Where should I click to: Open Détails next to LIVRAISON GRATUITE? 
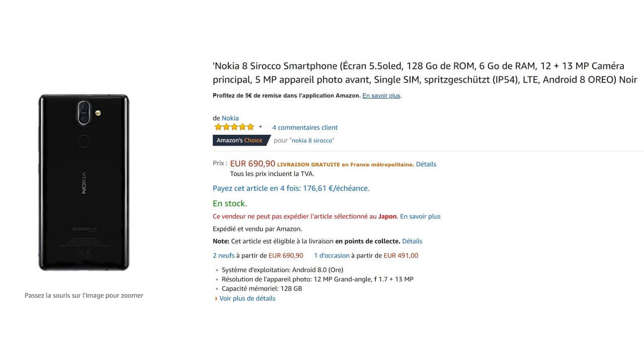point(426,164)
